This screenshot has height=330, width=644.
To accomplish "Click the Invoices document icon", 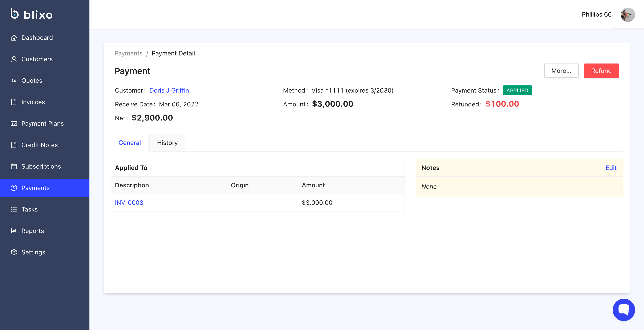I will 14,102.
